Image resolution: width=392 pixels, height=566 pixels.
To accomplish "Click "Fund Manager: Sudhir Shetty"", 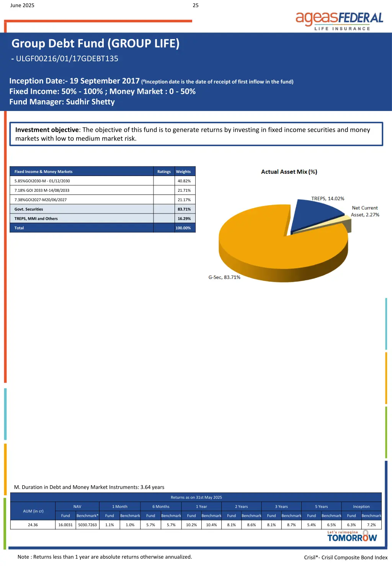I will coord(62,102).
